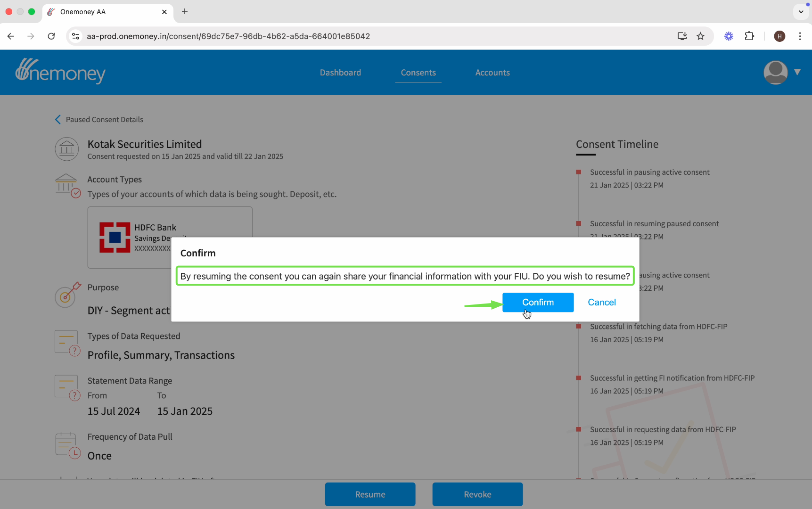The width and height of the screenshot is (812, 509).
Task: Click the Purpose target icon
Action: pos(68,294)
